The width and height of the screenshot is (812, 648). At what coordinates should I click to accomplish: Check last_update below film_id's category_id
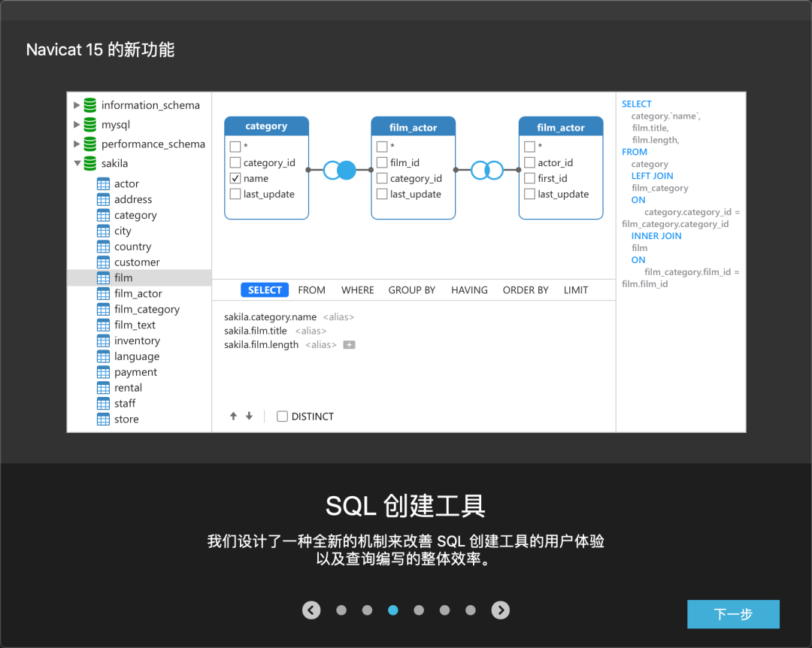382,194
